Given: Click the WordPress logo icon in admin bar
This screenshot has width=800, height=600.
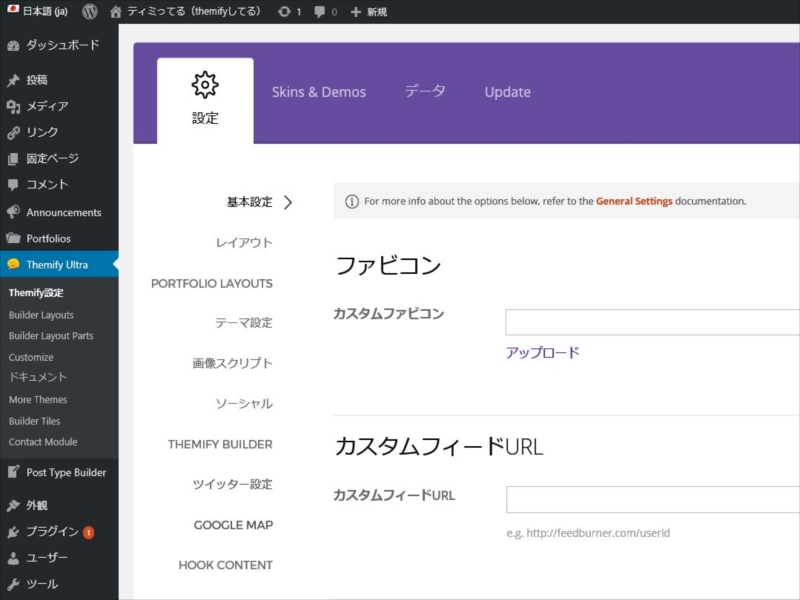Looking at the screenshot, I should (90, 11).
